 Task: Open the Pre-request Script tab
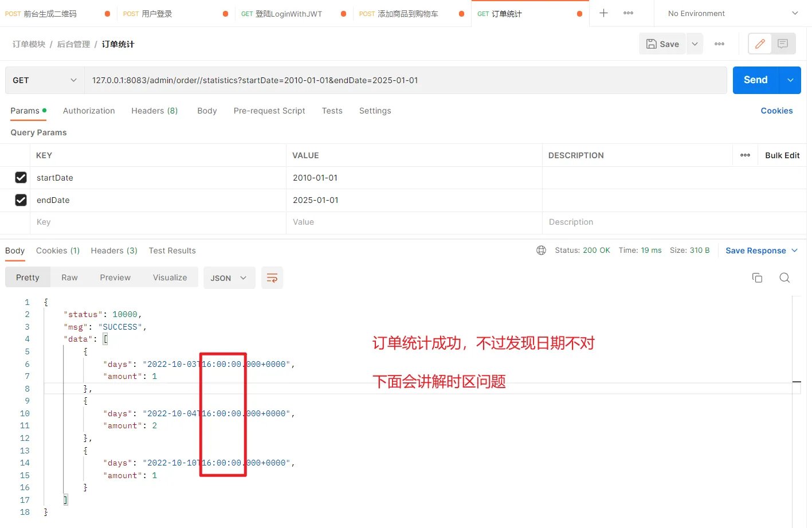pyautogui.click(x=269, y=111)
